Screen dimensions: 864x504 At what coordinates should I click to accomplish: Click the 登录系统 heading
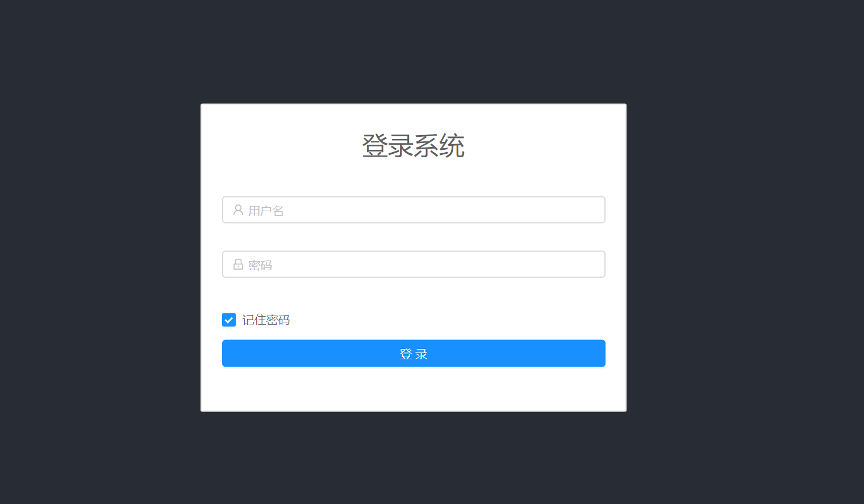point(414,146)
